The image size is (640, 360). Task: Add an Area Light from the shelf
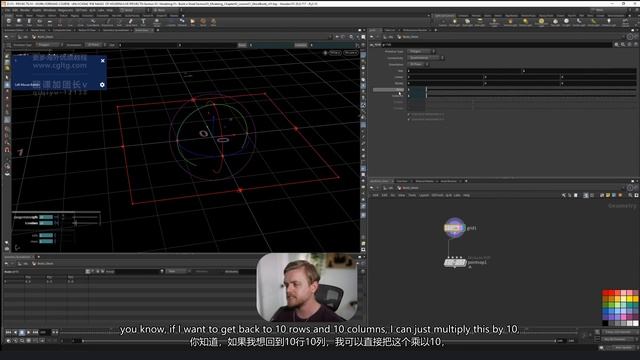coord(480,22)
